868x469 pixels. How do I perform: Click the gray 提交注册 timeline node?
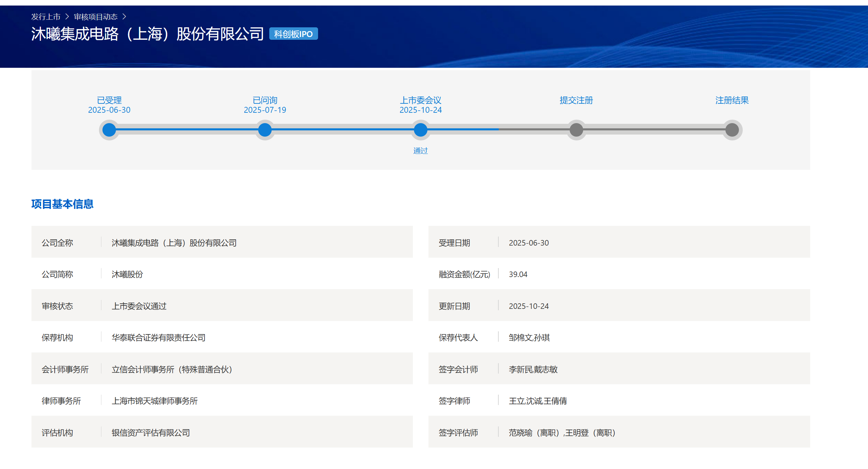576,130
